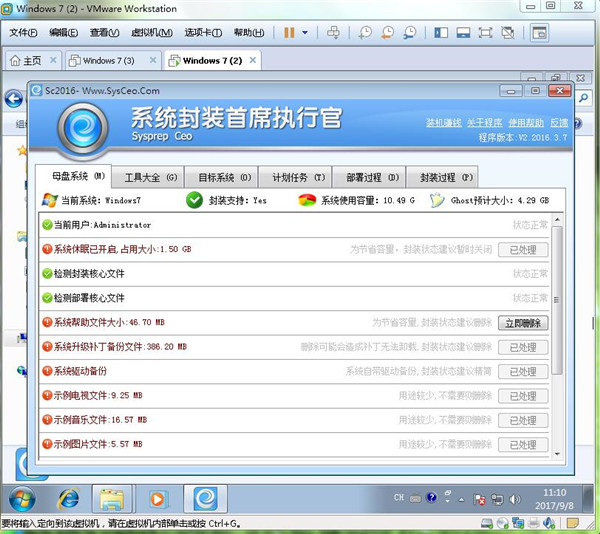Click the volume speaker tray icon
The image size is (600, 534).
515,499
